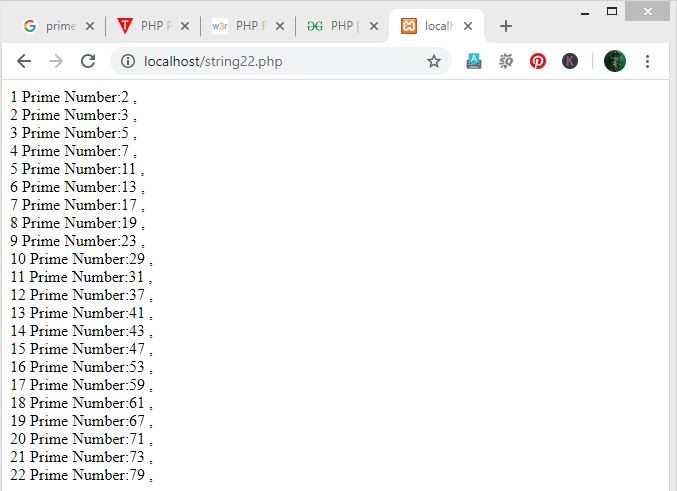Screen dimensions: 677x491
Task: Click the forward navigation arrow
Action: [x=56, y=61]
